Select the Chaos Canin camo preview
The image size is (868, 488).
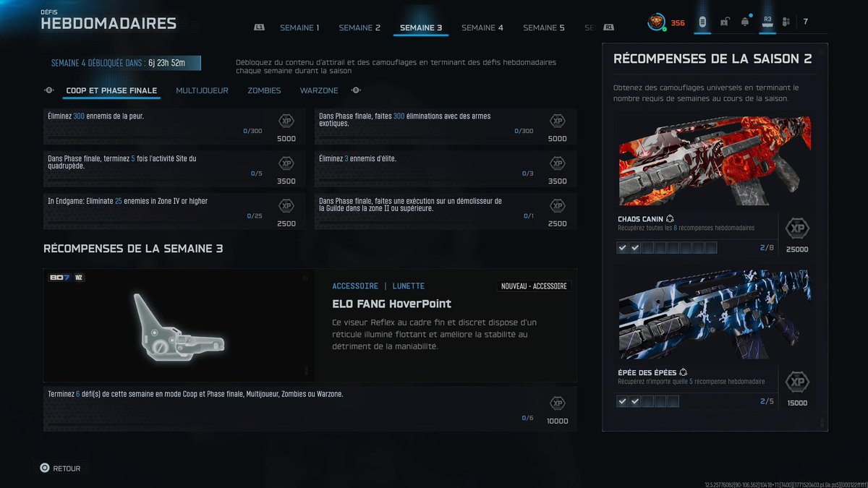(715, 160)
